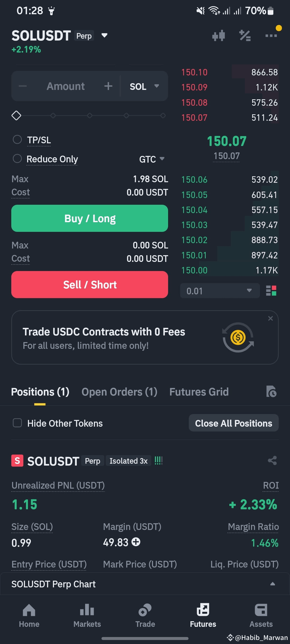Tap Close All Positions button
The image size is (290, 644).
pyautogui.click(x=234, y=423)
